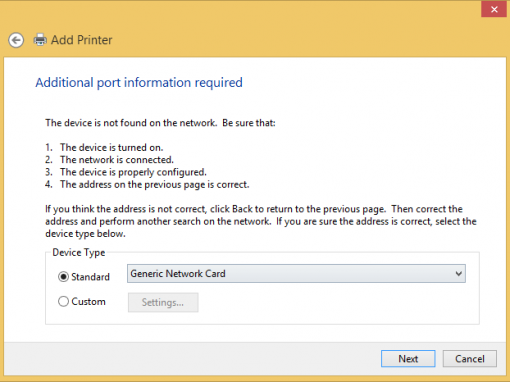Cancel the printer setup
The image size is (510, 382).
(470, 359)
